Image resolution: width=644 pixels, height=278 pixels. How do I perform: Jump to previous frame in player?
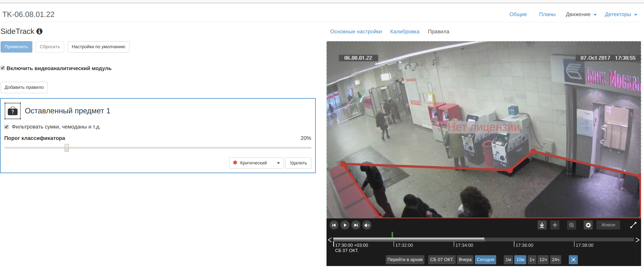[334, 225]
